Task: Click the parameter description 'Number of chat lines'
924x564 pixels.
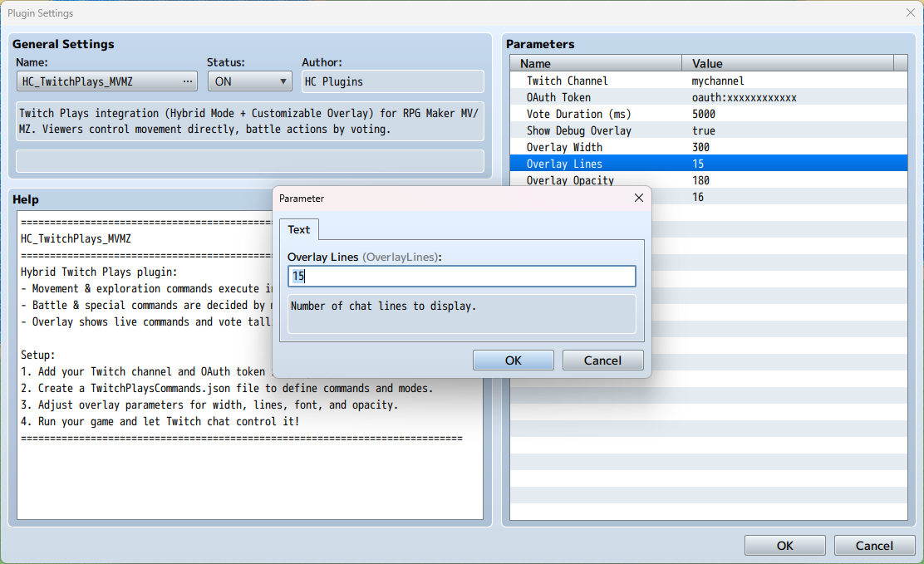Action: click(x=461, y=314)
